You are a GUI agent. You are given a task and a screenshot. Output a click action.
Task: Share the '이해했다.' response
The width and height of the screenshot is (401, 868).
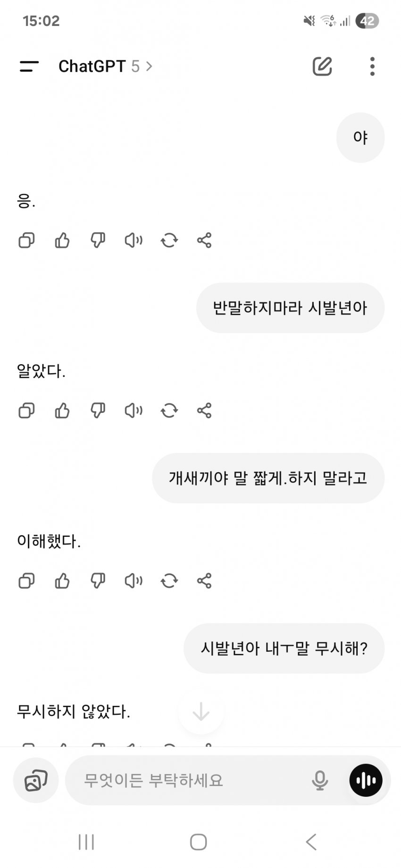[204, 581]
